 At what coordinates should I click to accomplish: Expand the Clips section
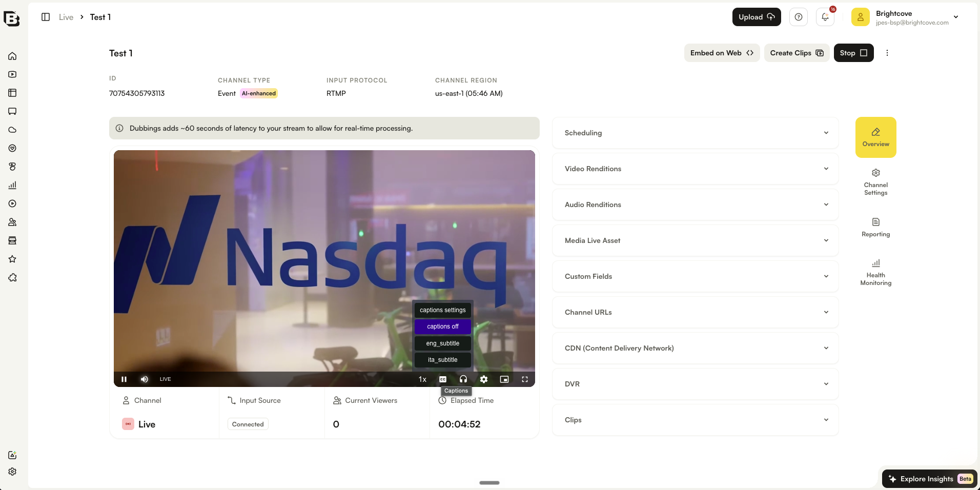click(696, 420)
